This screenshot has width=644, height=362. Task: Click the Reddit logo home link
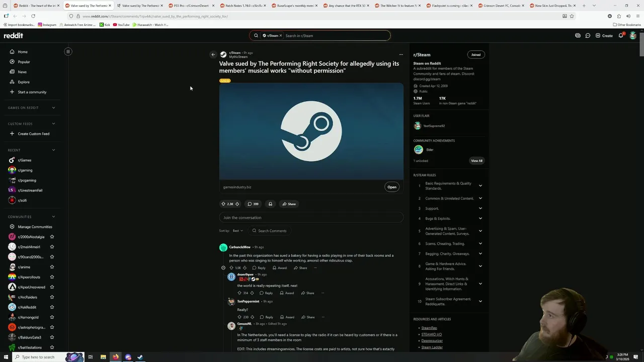click(14, 36)
